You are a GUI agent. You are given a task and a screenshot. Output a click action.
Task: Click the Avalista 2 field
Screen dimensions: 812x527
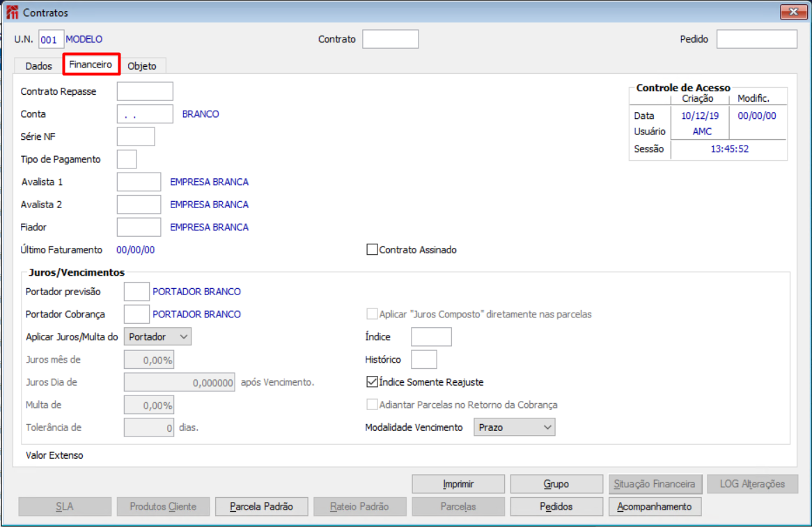pyautogui.click(x=139, y=205)
